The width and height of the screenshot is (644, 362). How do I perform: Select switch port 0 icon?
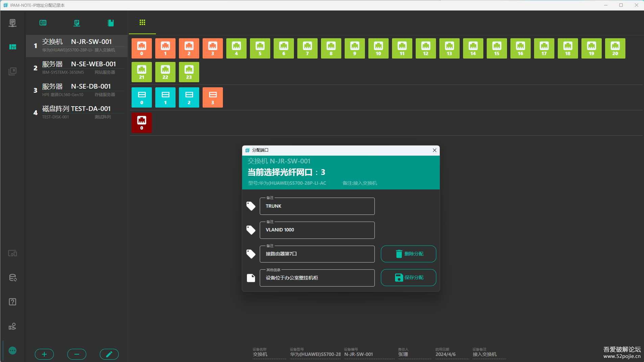[142, 48]
